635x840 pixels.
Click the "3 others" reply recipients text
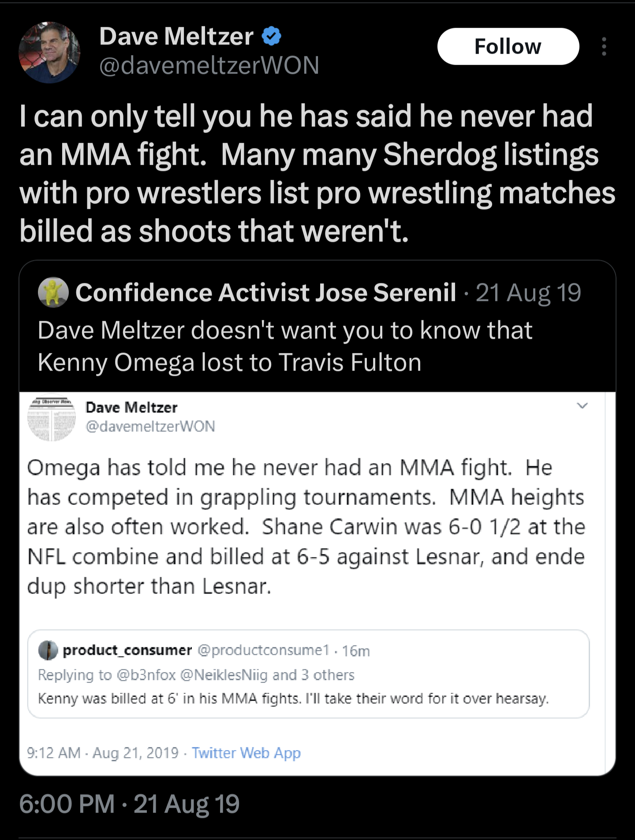pyautogui.click(x=328, y=675)
